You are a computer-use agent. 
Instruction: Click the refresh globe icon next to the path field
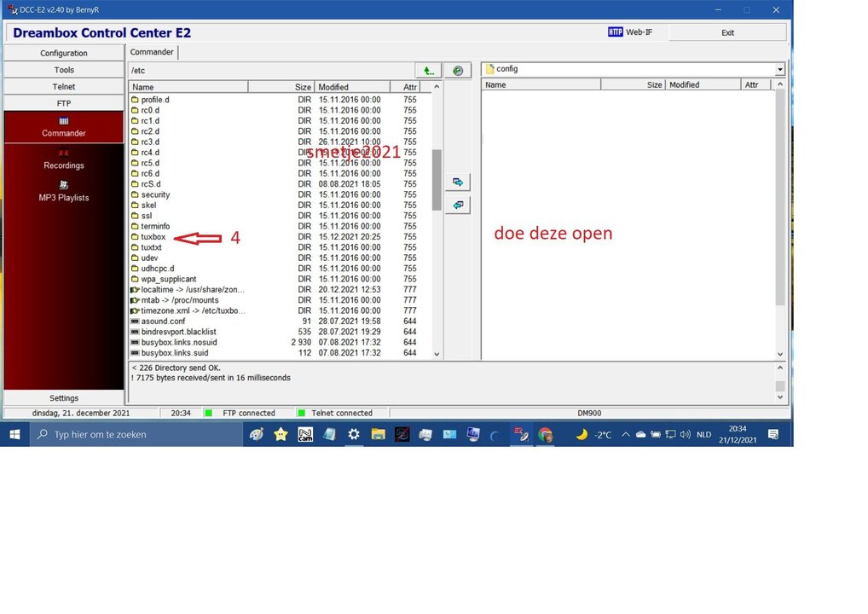tap(458, 70)
